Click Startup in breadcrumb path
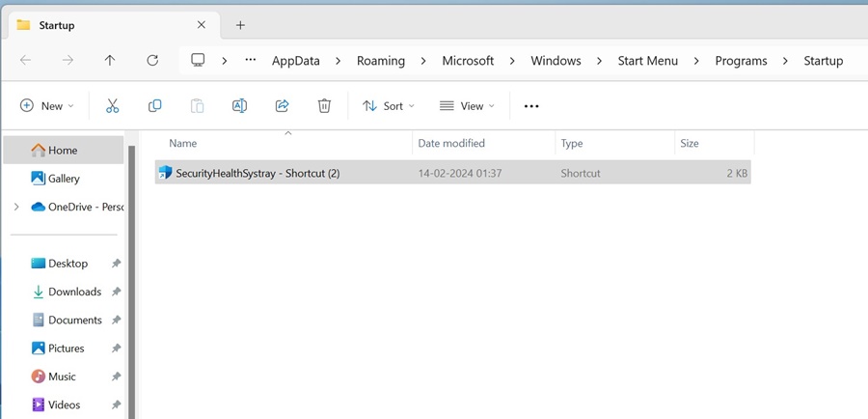This screenshot has width=868, height=419. pos(824,61)
